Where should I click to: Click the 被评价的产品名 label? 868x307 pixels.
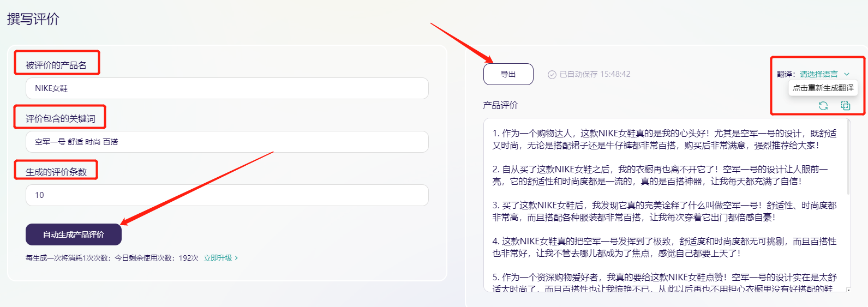click(x=56, y=65)
